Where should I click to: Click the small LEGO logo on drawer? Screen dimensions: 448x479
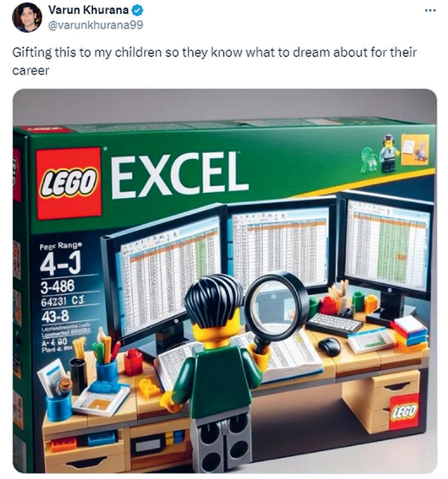pos(404,411)
